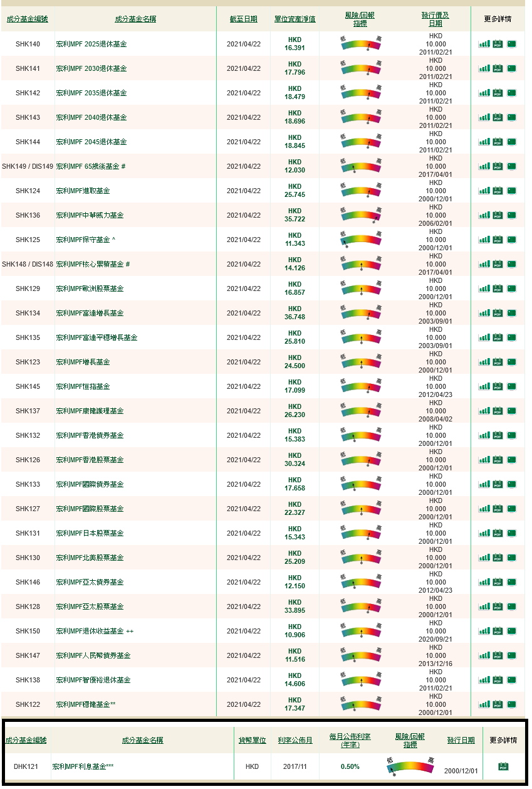
Task: Open the price table icon for SHK148 / DIS148
Action: tap(512, 264)
